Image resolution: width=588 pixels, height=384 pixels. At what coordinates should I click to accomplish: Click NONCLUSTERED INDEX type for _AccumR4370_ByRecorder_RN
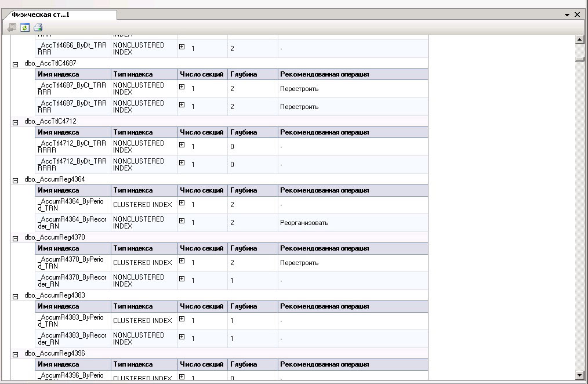(x=139, y=281)
